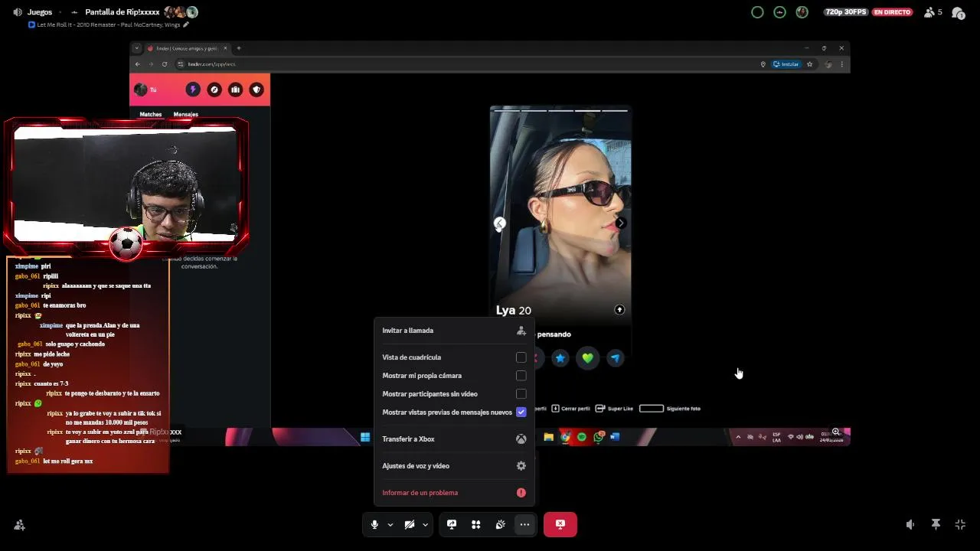Viewport: 980px width, 551px height.
Task: Open Ajustes de voz y vídeo
Action: (454, 466)
